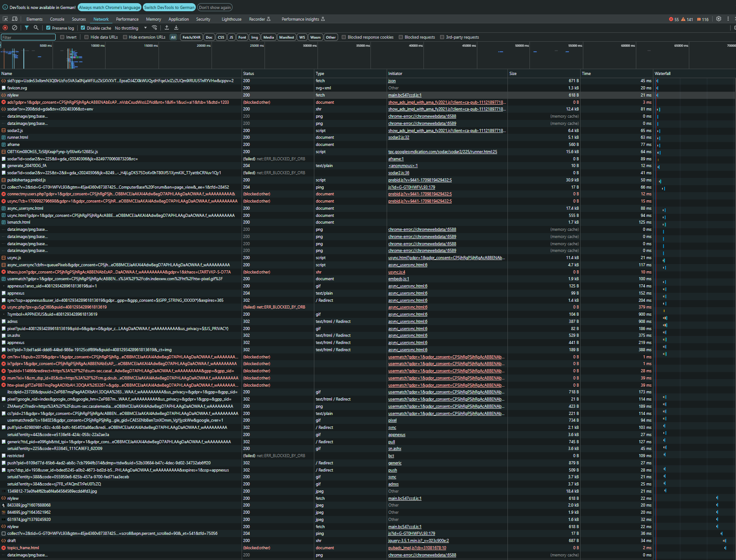Click the export HAR download icon

(x=176, y=28)
